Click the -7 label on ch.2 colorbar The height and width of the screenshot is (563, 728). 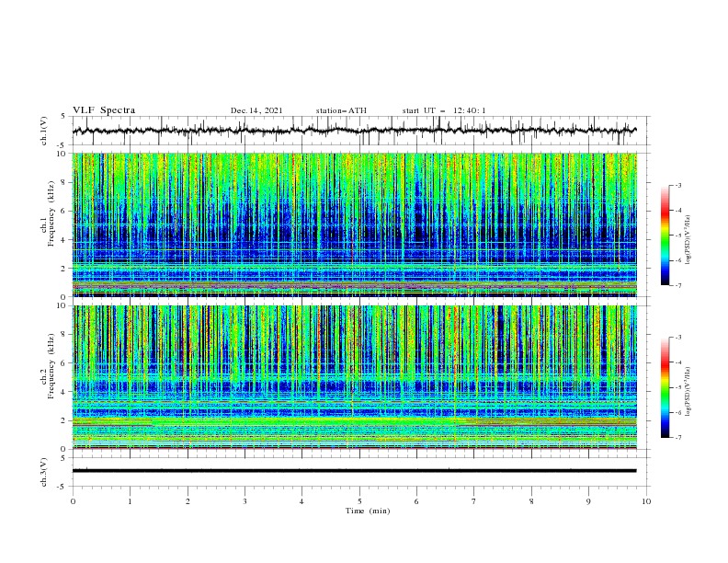click(x=678, y=437)
